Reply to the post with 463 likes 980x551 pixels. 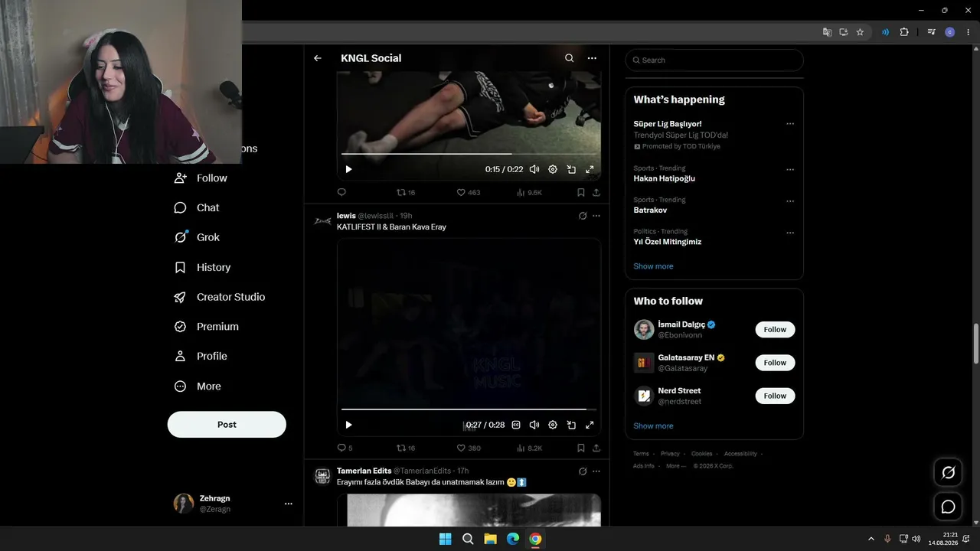(341, 192)
